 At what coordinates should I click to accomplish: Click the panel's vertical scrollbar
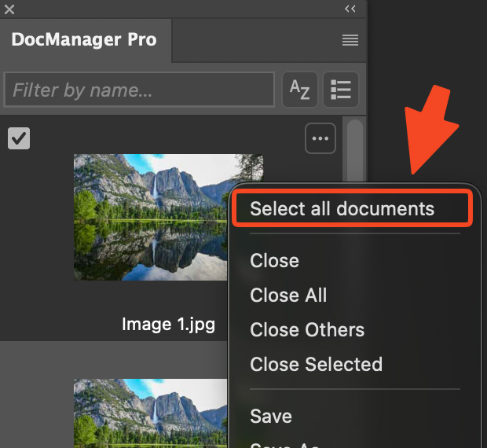click(x=355, y=150)
